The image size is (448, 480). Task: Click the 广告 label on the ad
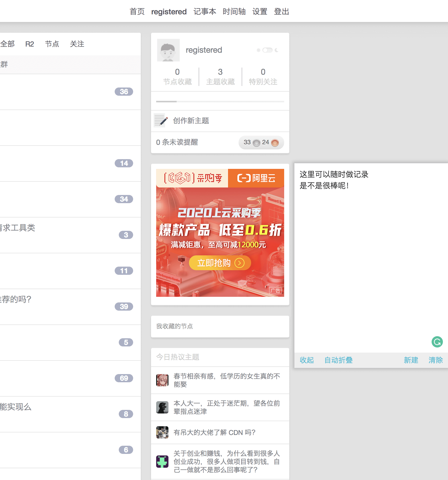(x=275, y=291)
